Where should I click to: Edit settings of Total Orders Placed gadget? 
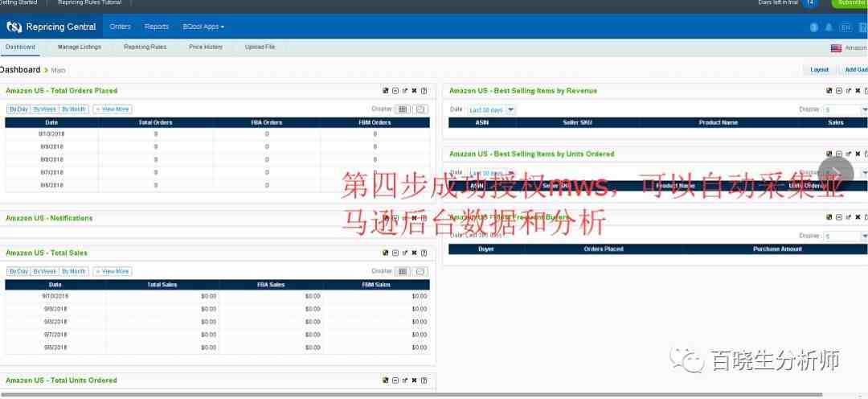(x=386, y=91)
